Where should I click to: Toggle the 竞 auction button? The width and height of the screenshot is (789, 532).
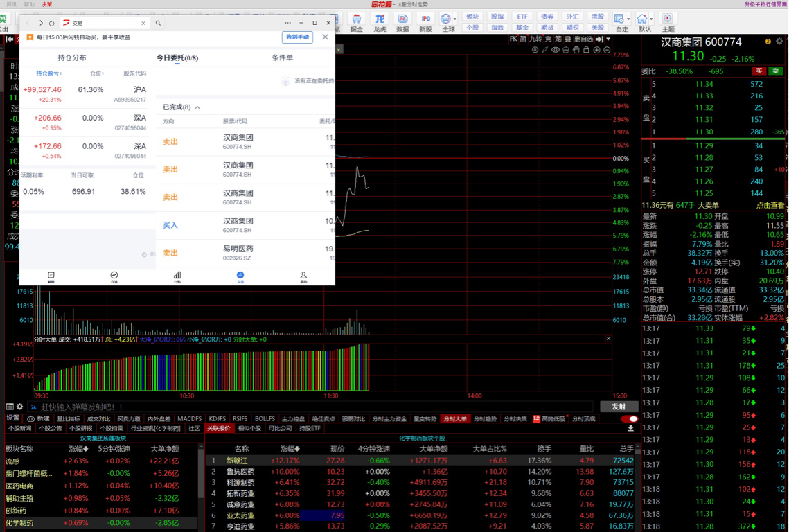[x=549, y=39]
